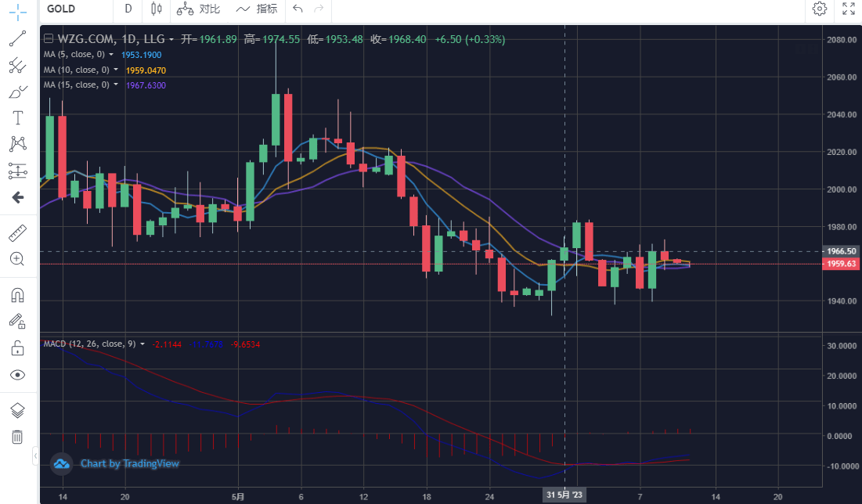Open the MA (15, close, 0) dropdown arrow

click(115, 85)
